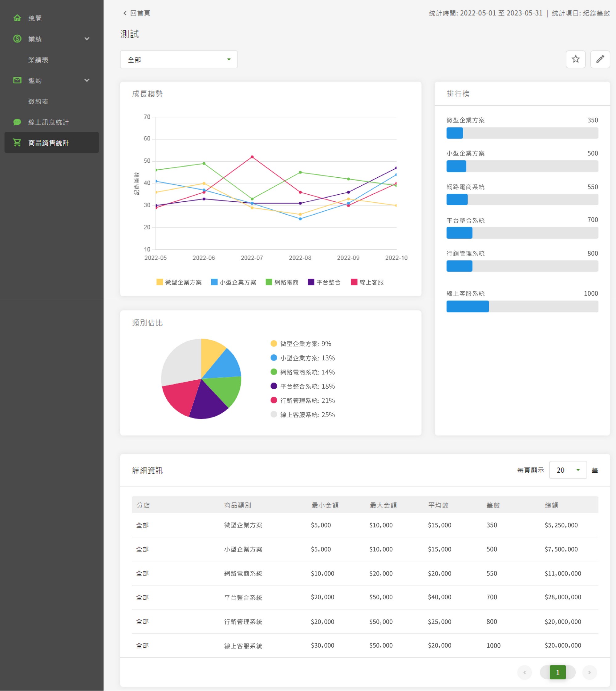Select 商品銷售統計 in the sidebar
The width and height of the screenshot is (616, 691).
click(51, 143)
